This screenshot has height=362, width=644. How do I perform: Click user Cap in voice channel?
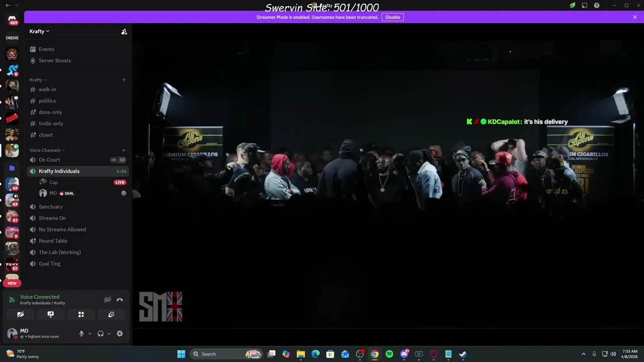(x=53, y=182)
